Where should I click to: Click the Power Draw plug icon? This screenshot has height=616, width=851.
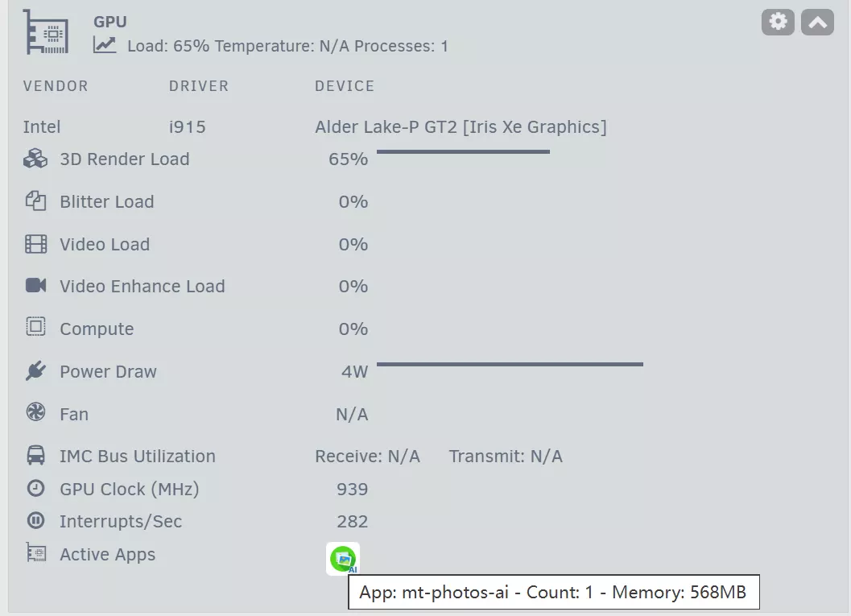(35, 371)
